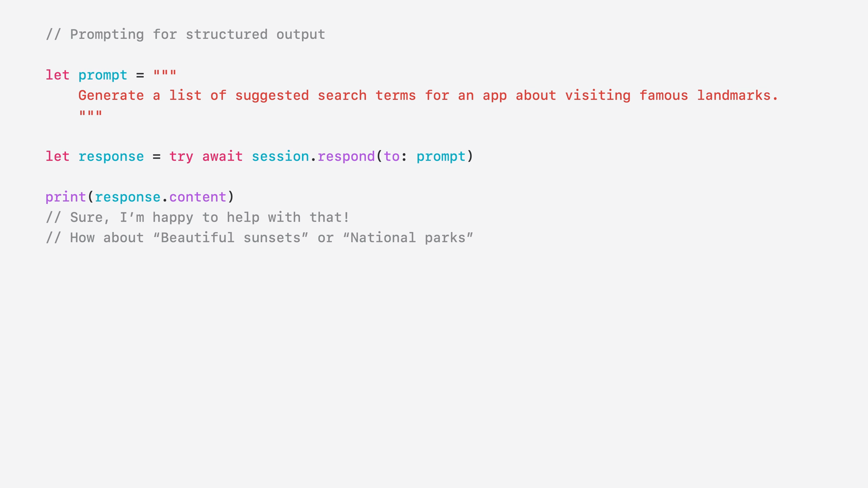Click the "response" variable in the let statement

[111, 157]
